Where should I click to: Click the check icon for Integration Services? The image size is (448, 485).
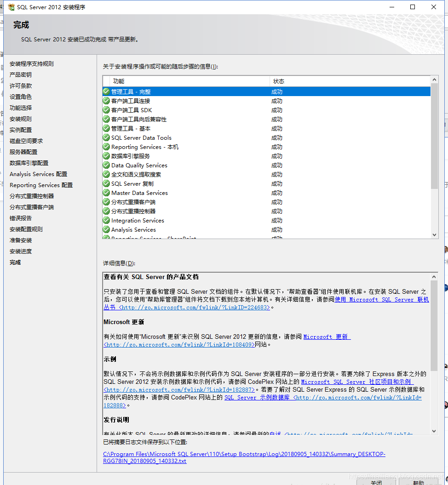pyautogui.click(x=106, y=221)
